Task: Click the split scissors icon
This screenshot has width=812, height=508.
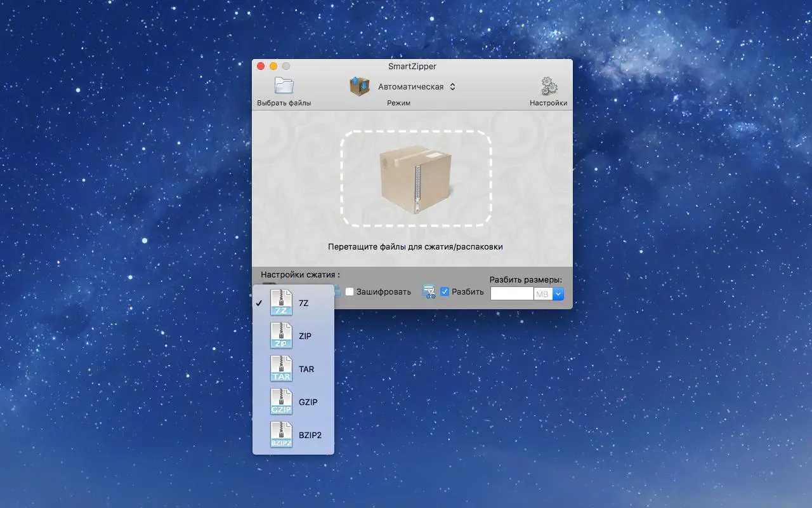Action: 429,291
